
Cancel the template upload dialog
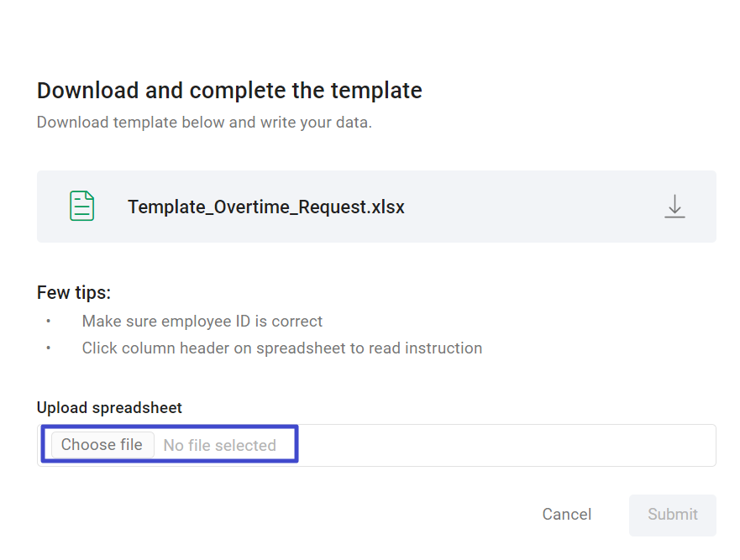pos(566,514)
